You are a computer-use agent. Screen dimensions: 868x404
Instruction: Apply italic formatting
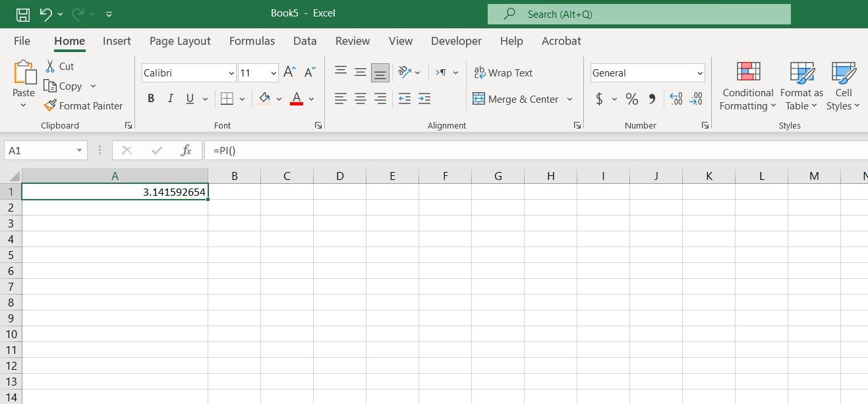click(170, 98)
